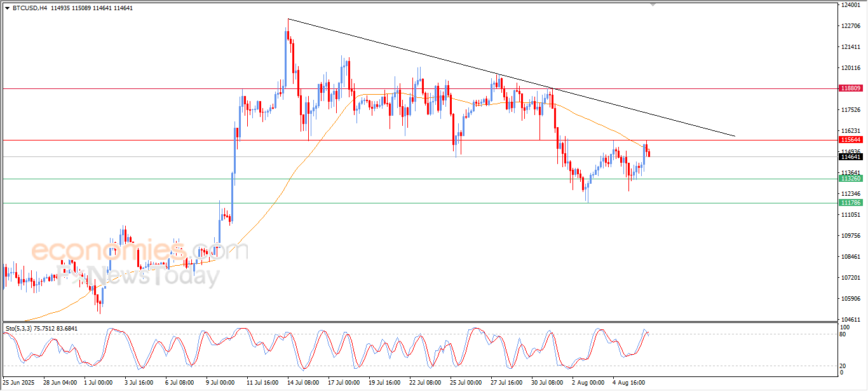Select the green 111786 support price tag
This screenshot has height=391, width=868.
[850, 203]
